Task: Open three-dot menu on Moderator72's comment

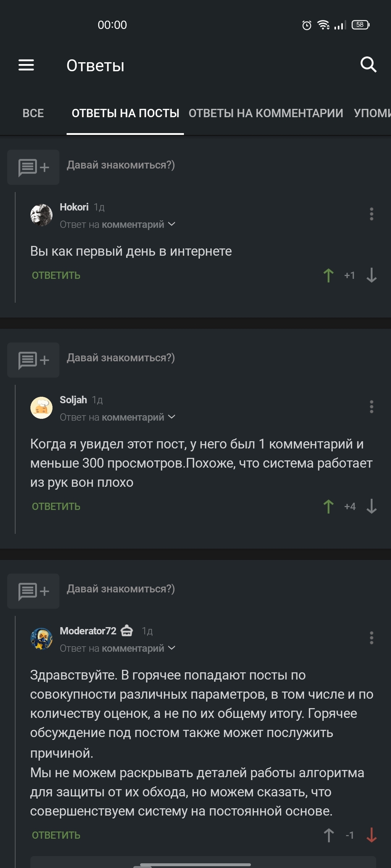Action: coord(371,638)
